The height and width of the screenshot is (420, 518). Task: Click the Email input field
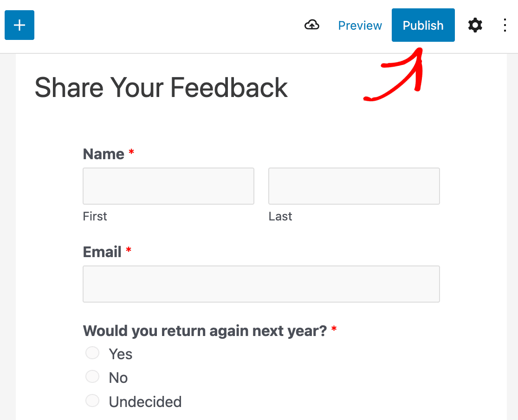tap(261, 284)
